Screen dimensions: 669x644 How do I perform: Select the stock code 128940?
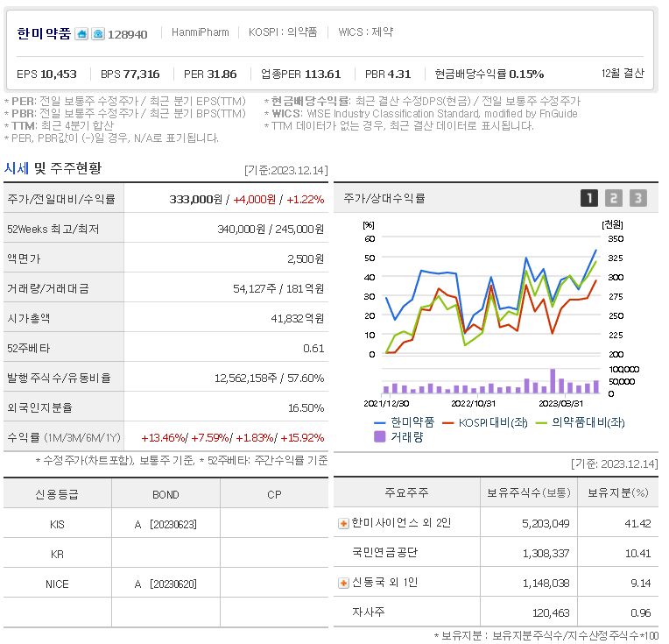(128, 34)
